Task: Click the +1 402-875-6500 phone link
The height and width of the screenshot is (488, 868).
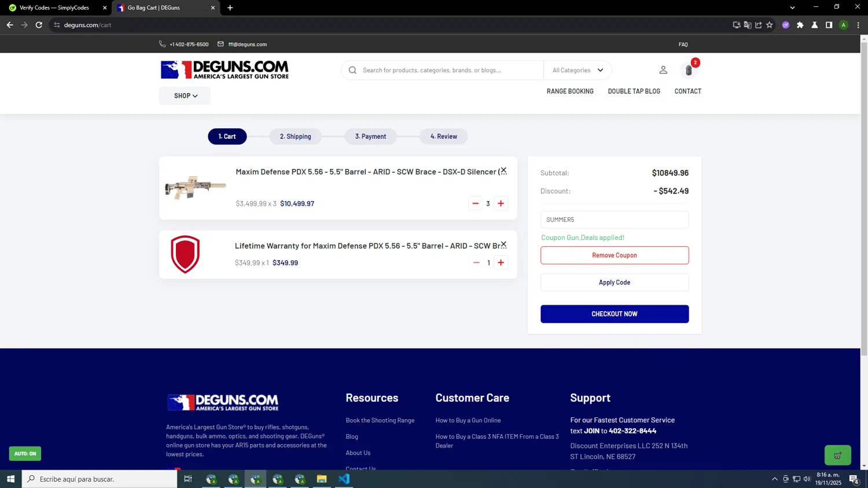Action: (x=189, y=45)
